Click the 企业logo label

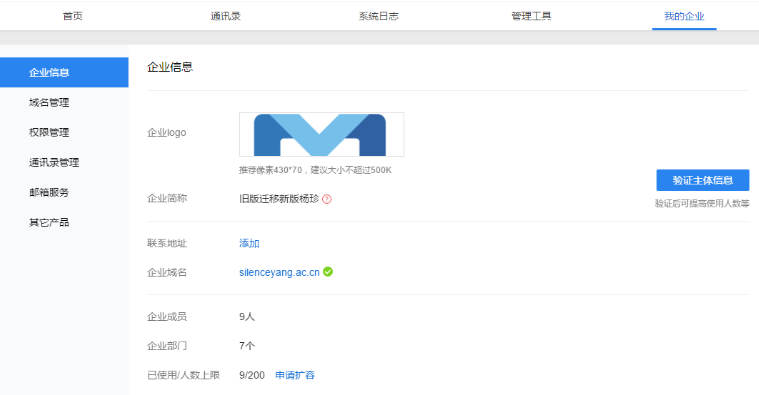point(167,133)
